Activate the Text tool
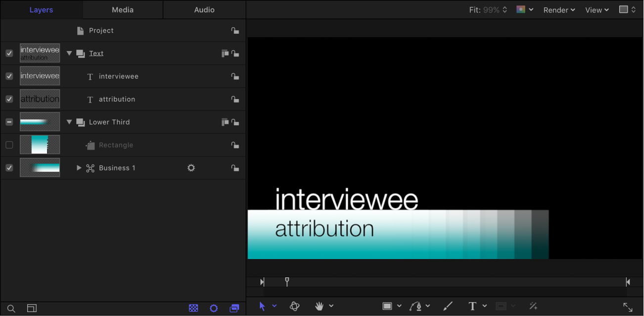The width and height of the screenshot is (644, 316). click(x=472, y=306)
